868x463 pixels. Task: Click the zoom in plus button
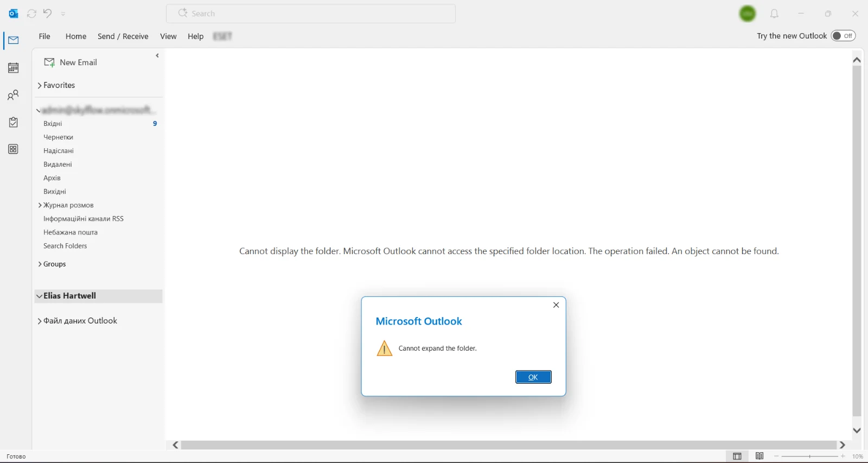[x=843, y=456]
